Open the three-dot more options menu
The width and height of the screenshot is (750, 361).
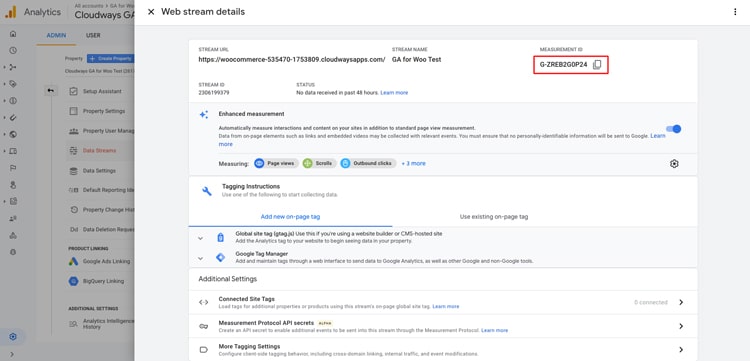735,12
